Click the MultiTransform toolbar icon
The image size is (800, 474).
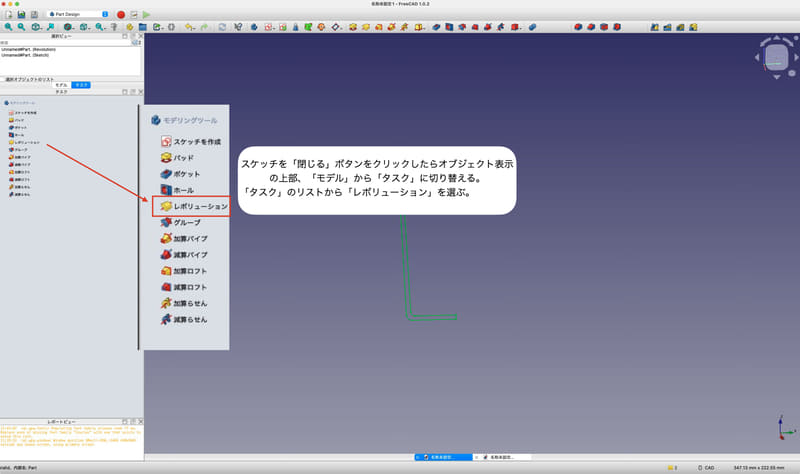point(693,27)
